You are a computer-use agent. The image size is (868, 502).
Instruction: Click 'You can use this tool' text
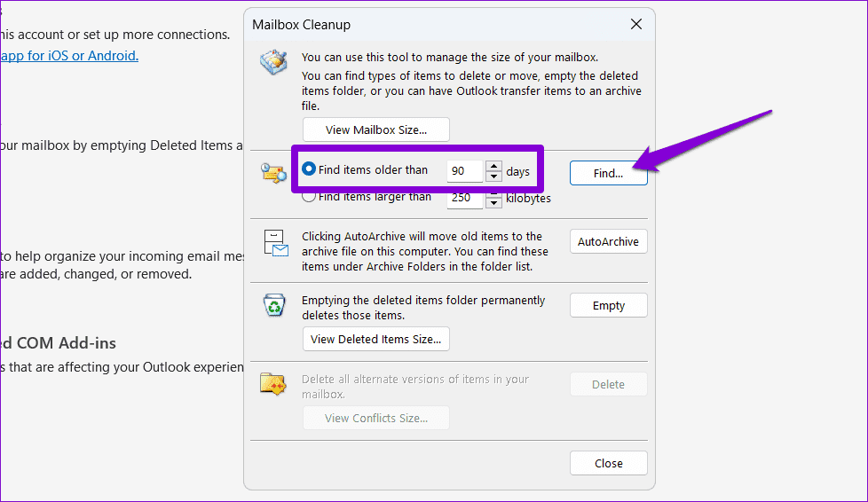click(450, 57)
